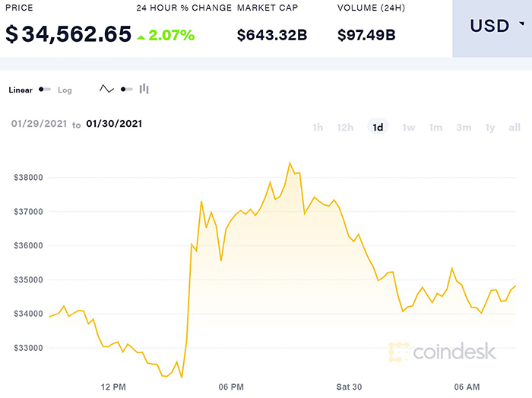Show the all-time price range
Viewport: 532px width, 398px height.
[x=515, y=127]
